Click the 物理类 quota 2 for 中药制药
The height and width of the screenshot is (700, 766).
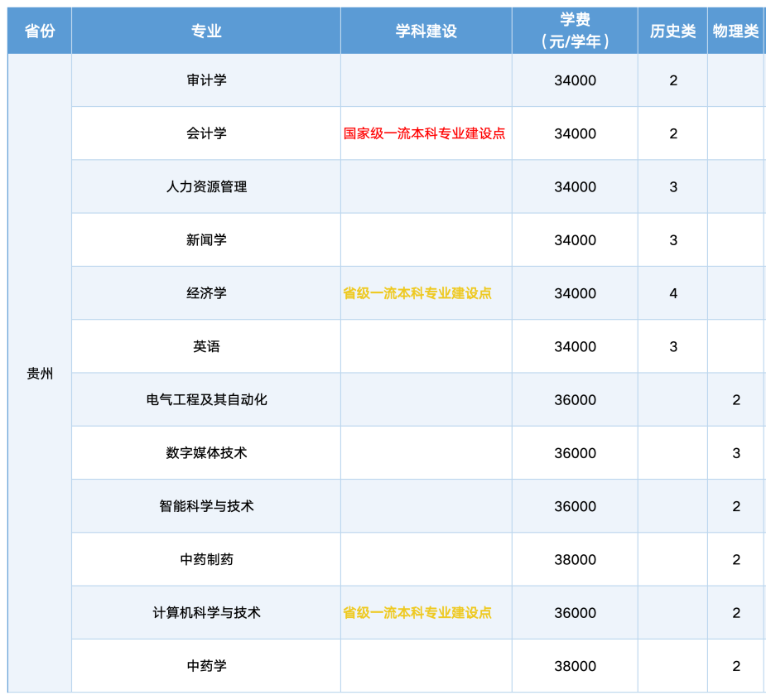[736, 560]
